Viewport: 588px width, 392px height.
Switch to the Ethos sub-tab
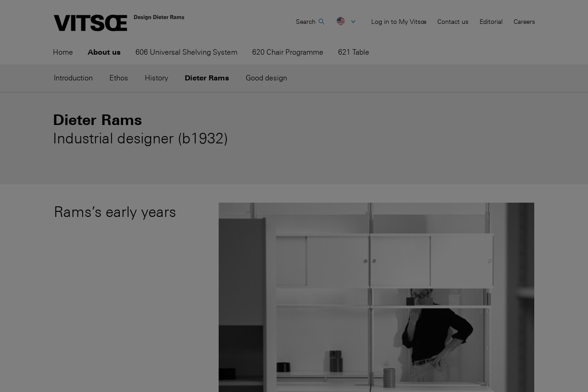click(119, 78)
